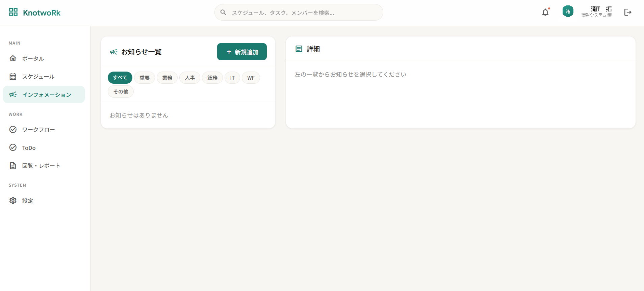
Task: Click the KnotwoRk grid logo icon
Action: pyautogui.click(x=13, y=12)
